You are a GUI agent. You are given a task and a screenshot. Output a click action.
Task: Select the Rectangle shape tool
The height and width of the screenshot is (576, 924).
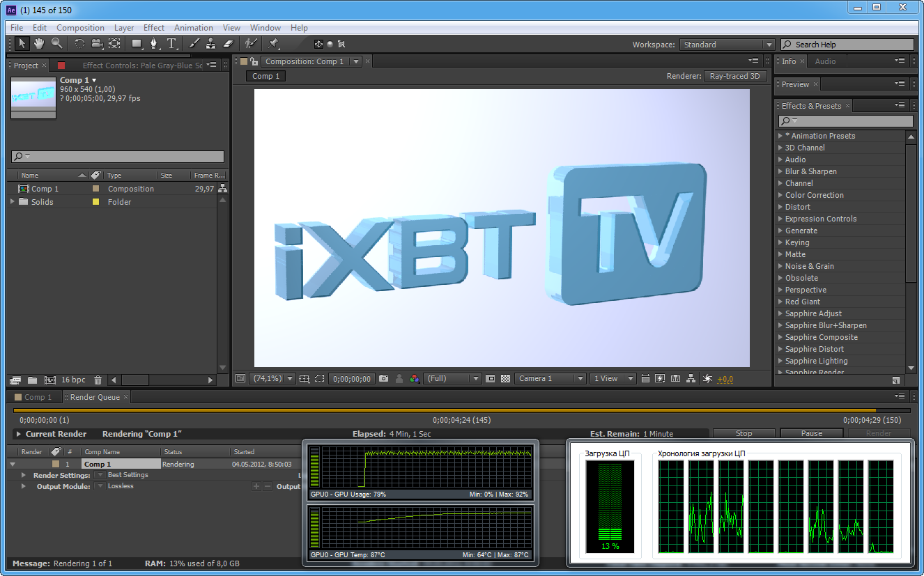click(137, 44)
